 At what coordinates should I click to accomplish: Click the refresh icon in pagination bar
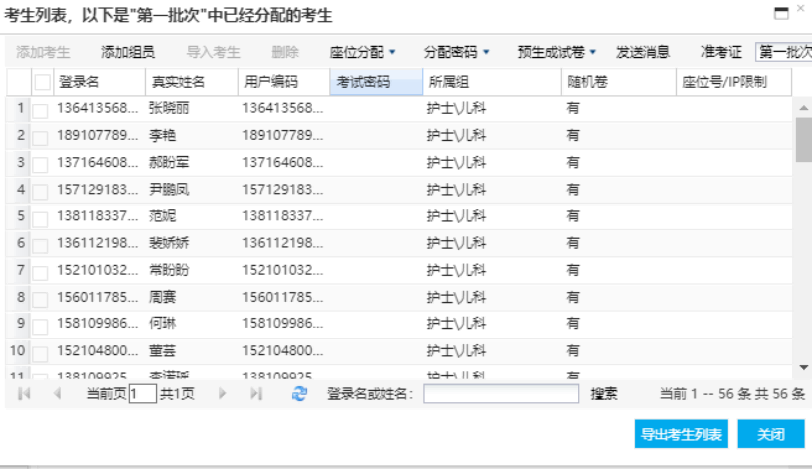(x=299, y=394)
